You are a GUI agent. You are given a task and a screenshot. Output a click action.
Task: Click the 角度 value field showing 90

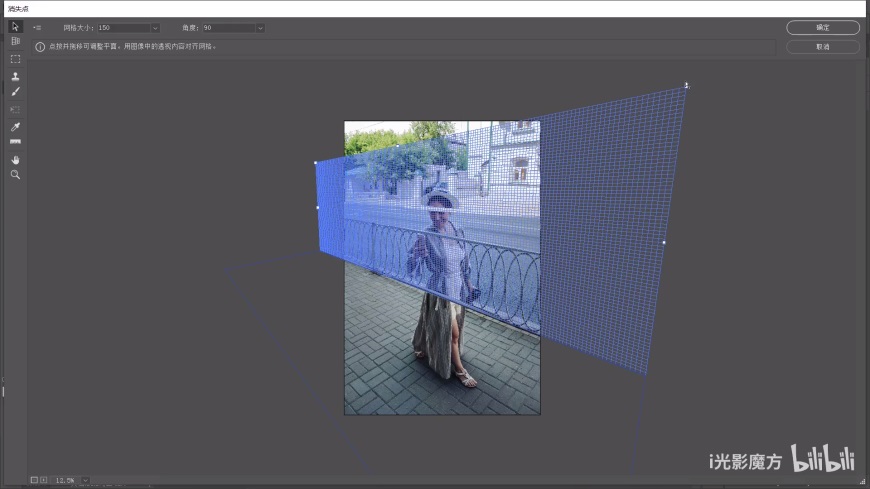pyautogui.click(x=229, y=28)
